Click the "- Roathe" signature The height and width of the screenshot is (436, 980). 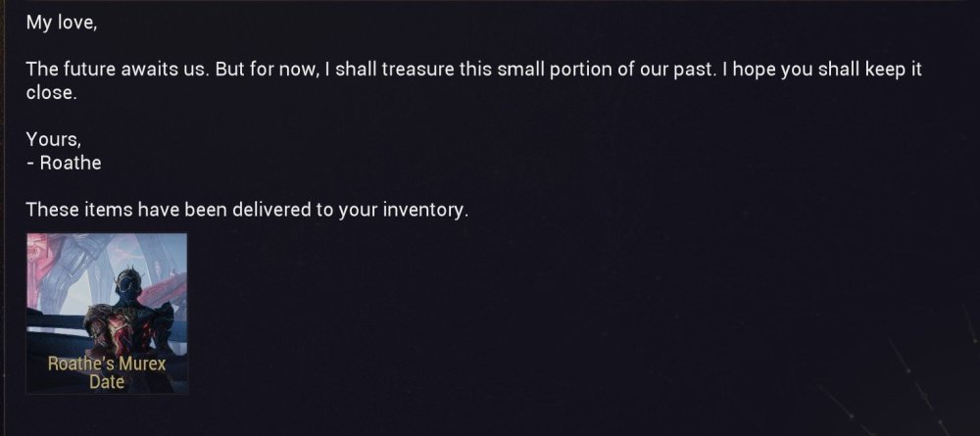click(x=64, y=163)
